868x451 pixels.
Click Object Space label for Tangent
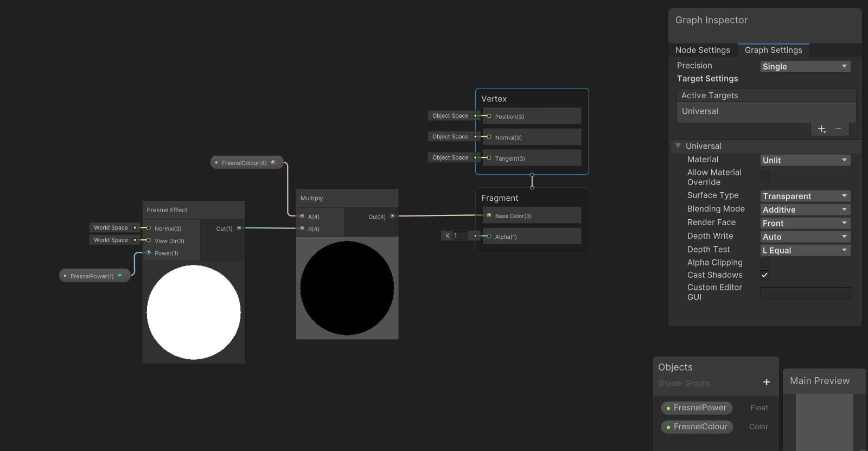[450, 157]
